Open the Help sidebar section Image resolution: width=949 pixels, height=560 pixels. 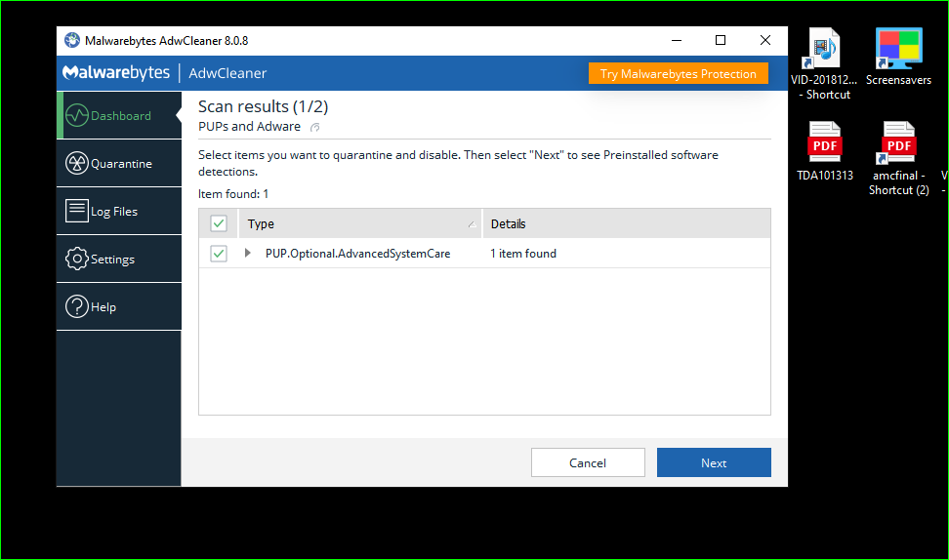point(119,306)
